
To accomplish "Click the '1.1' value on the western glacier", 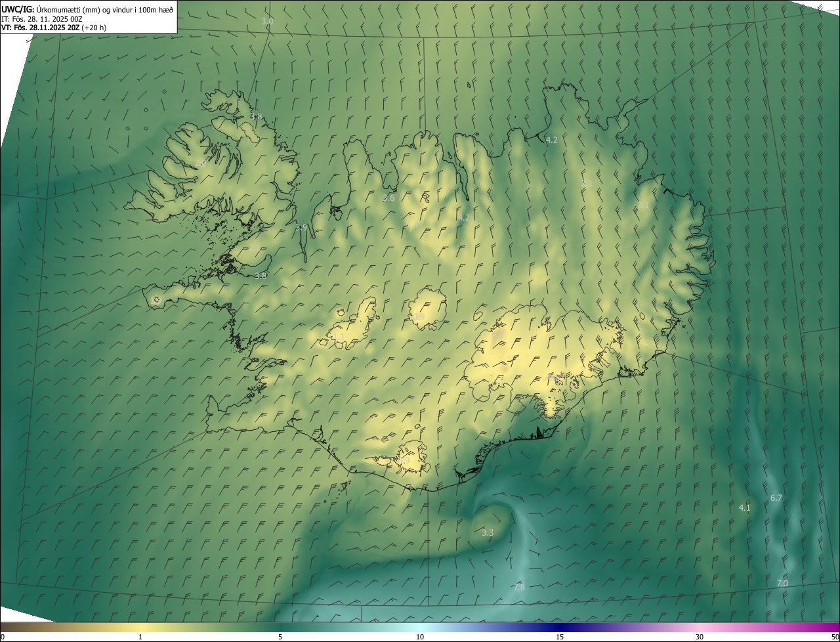I will [339, 337].
